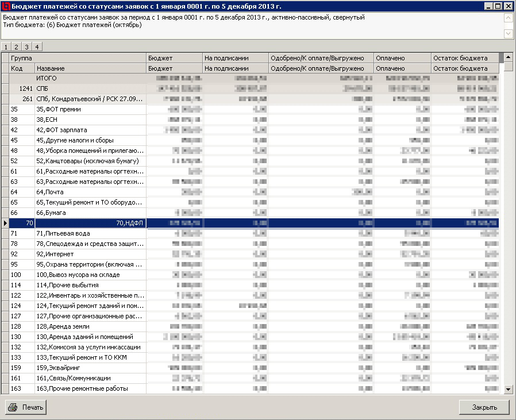Click description pane scroll-up arrow
Viewport: 516px width, 420px height.
(x=508, y=18)
